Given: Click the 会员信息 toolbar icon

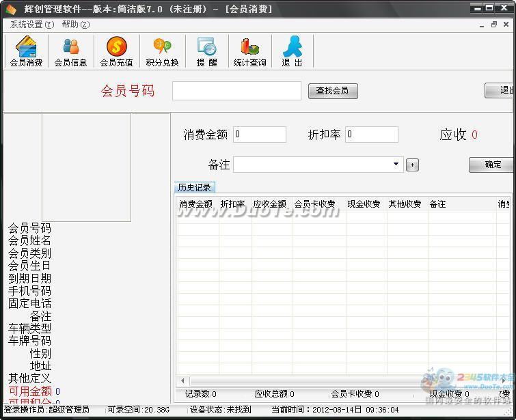Looking at the screenshot, I should pos(70,51).
